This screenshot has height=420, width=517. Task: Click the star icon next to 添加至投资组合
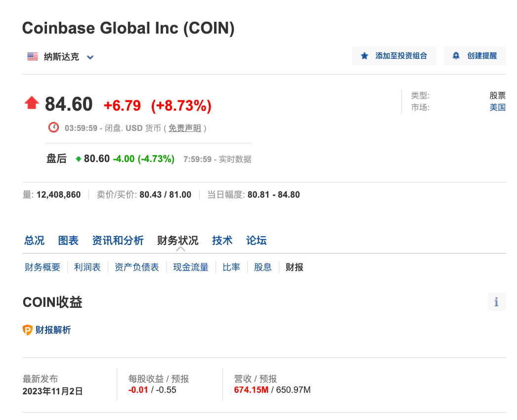coord(365,56)
